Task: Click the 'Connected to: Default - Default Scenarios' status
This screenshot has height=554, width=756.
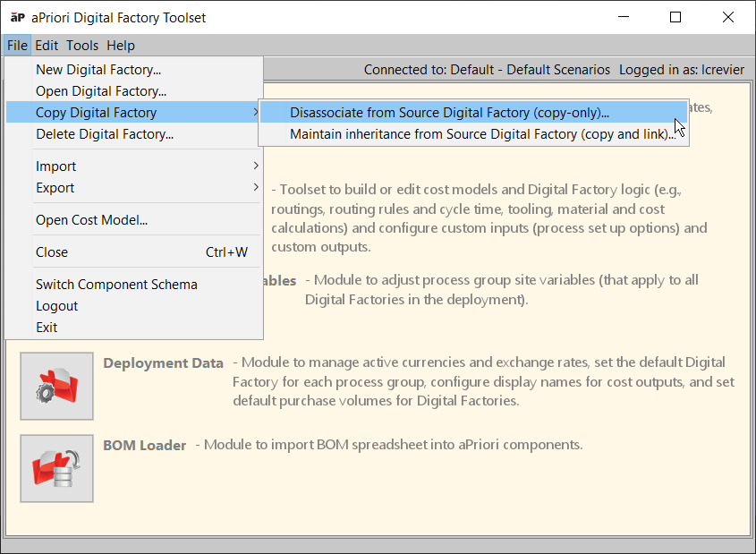Action: click(x=487, y=70)
